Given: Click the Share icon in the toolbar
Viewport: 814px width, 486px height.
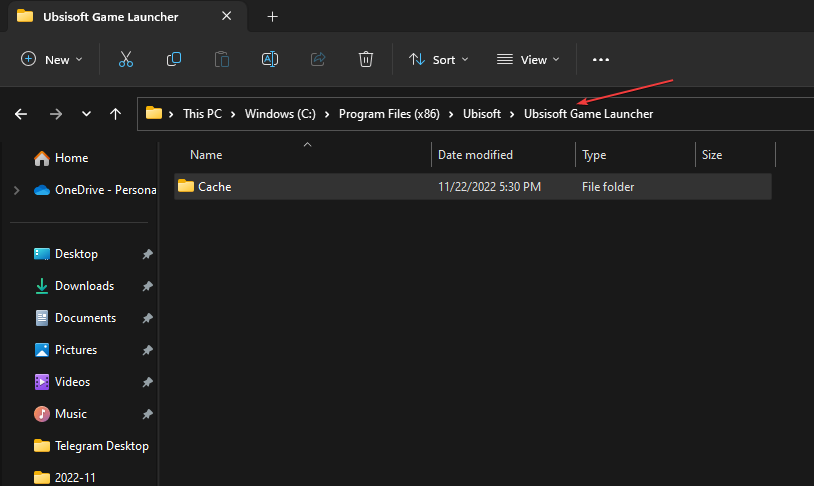Looking at the screenshot, I should coord(318,59).
